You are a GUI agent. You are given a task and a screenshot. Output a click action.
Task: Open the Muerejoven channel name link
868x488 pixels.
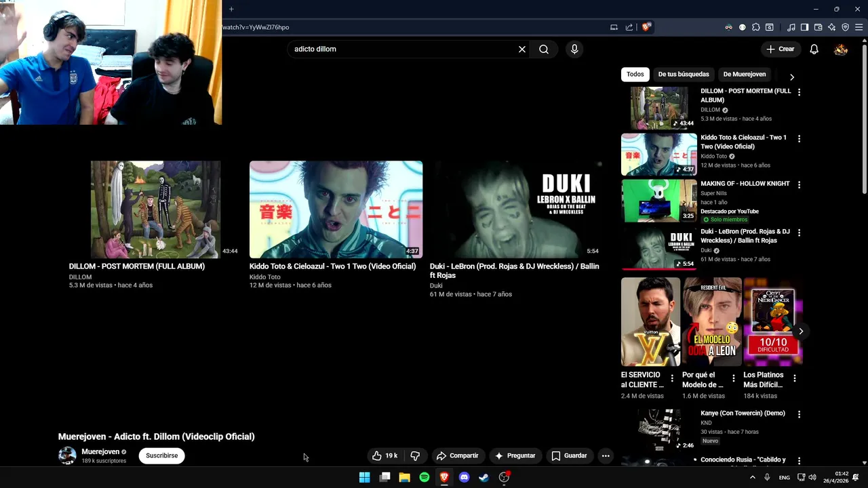click(100, 451)
